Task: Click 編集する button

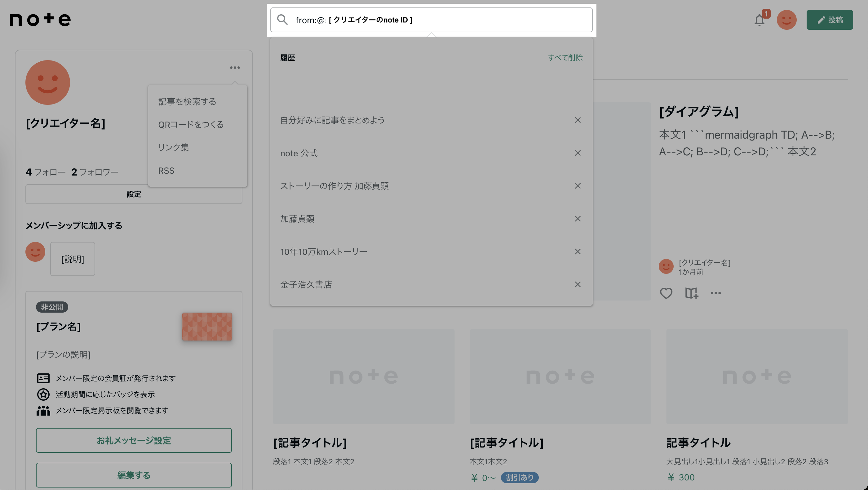Action: (134, 475)
